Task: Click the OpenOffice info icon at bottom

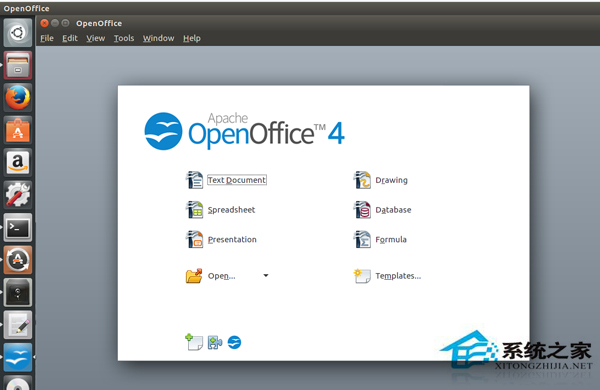Action: [x=234, y=342]
